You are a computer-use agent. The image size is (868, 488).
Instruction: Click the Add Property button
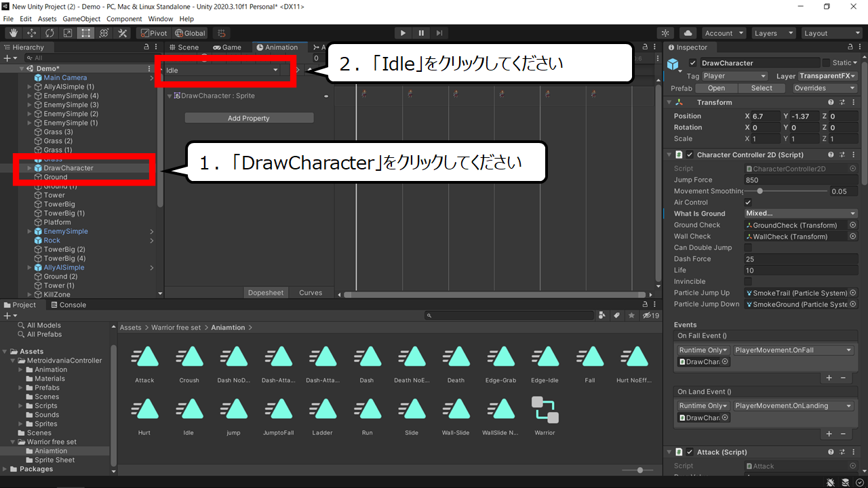[249, 118]
